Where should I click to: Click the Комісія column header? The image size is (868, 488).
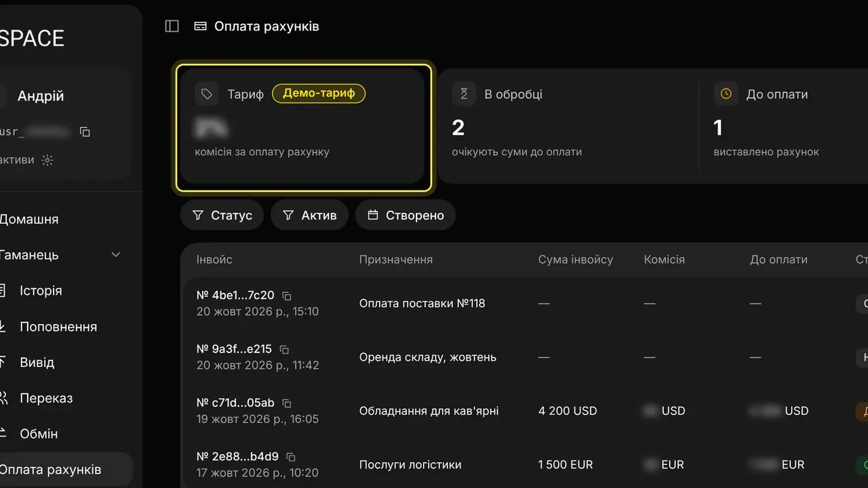[665, 260]
